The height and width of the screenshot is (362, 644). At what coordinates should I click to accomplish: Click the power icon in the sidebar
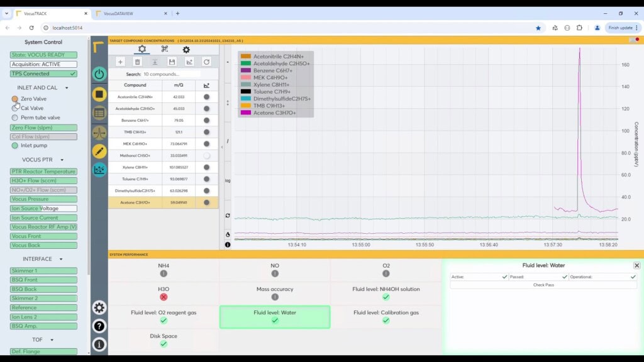coord(99,74)
